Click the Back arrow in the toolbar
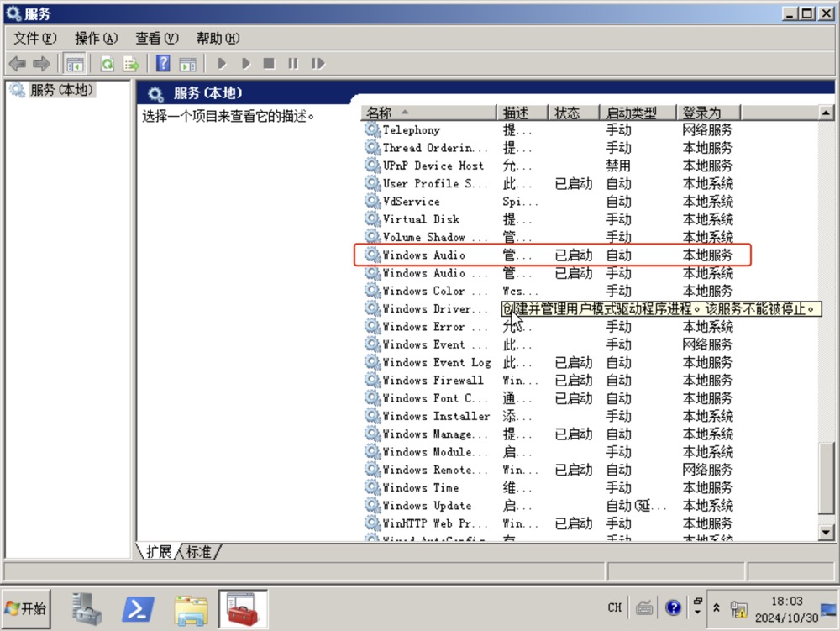 pyautogui.click(x=17, y=64)
